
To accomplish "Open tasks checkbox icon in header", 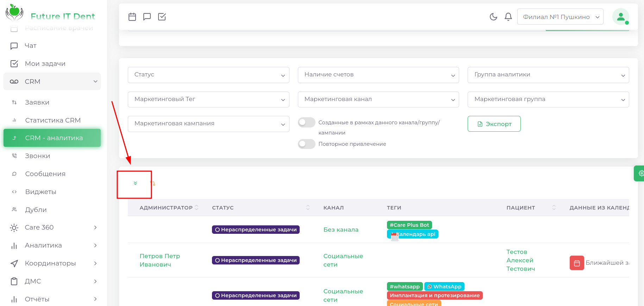I will point(162,17).
